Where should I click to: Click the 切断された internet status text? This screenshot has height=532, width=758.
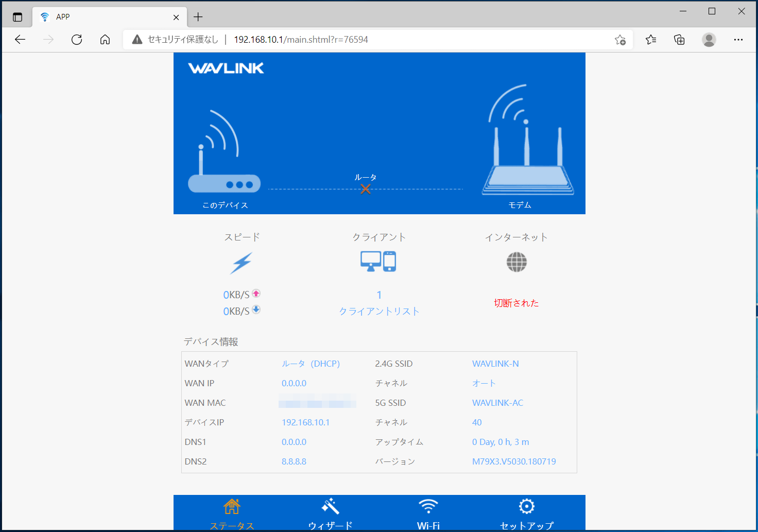[x=516, y=303]
